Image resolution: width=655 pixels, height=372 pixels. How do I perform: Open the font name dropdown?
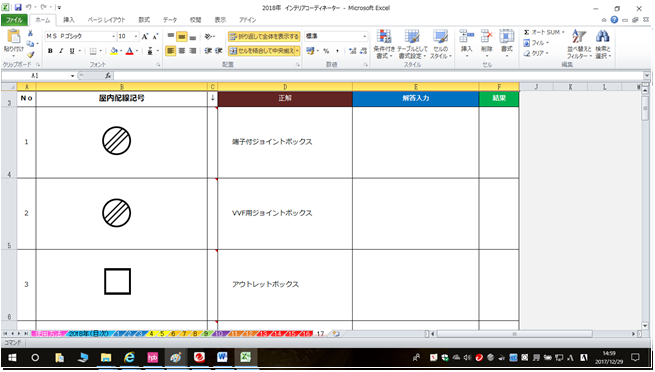click(x=113, y=37)
